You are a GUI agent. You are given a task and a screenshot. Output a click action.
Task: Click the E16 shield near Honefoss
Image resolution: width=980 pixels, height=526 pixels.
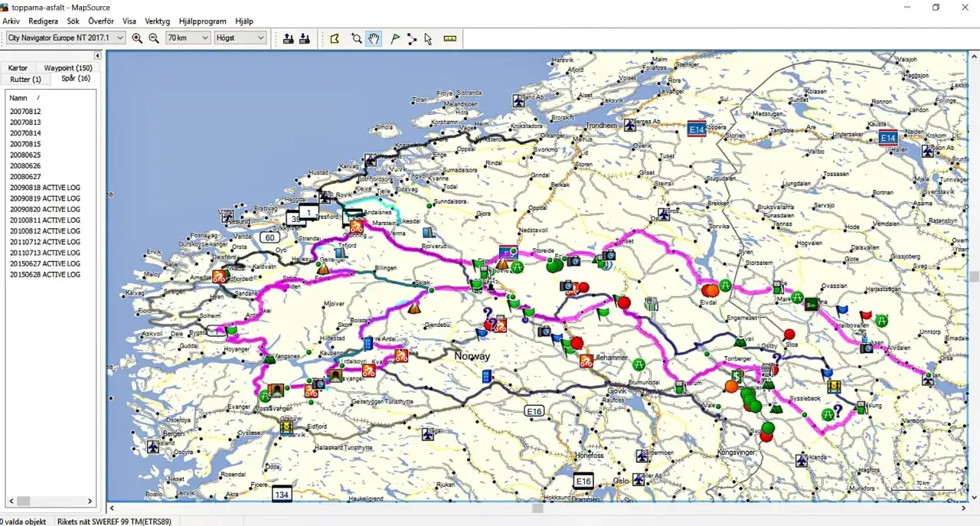point(583,481)
